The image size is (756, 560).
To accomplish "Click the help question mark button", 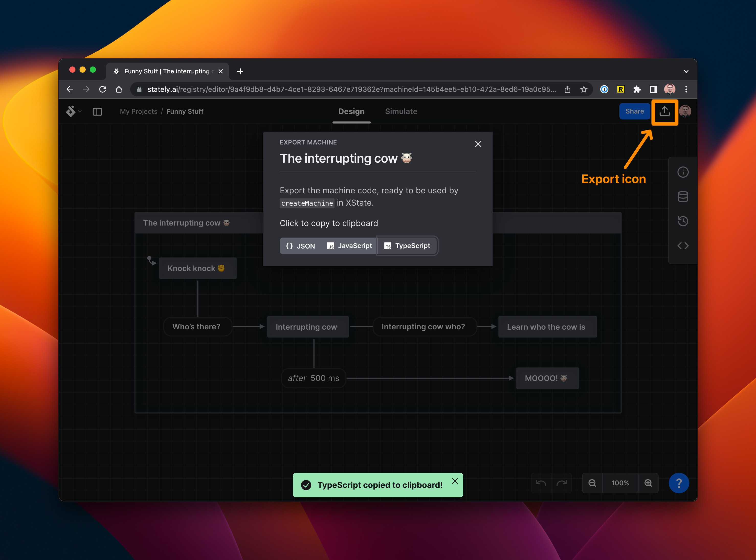I will coord(679,483).
